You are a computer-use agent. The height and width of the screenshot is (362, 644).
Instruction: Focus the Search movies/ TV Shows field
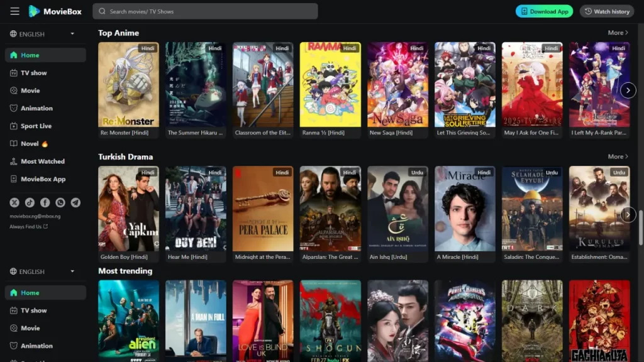[205, 11]
